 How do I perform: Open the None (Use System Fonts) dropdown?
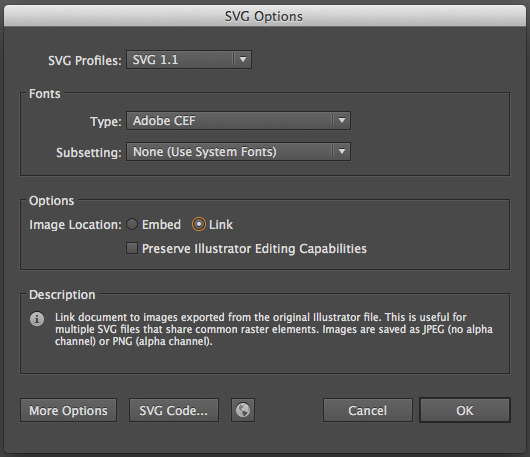click(238, 151)
